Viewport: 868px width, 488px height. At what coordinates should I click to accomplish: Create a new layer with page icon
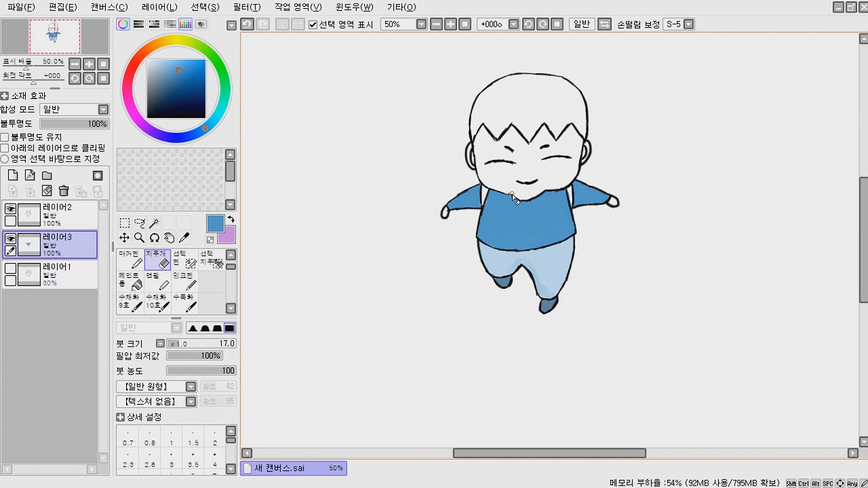(12, 176)
